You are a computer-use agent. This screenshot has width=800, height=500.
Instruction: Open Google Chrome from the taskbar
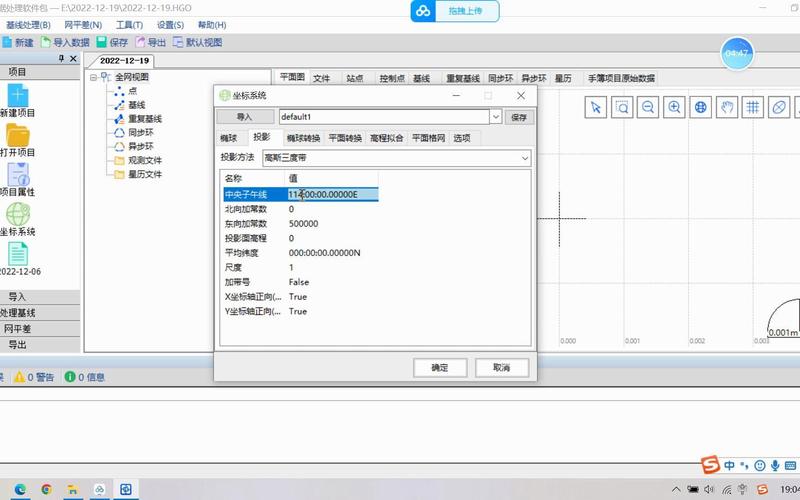tap(46, 490)
